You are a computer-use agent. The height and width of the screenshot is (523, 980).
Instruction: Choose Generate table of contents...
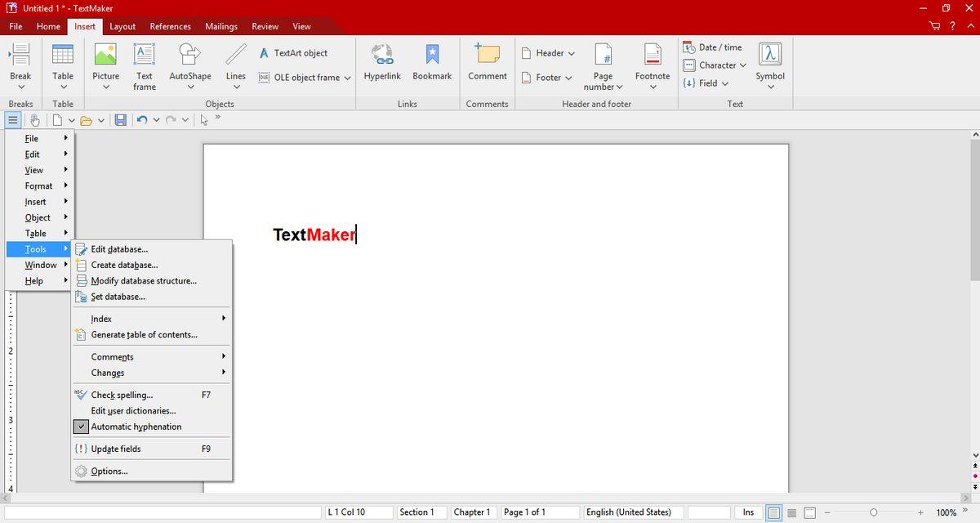(152, 335)
